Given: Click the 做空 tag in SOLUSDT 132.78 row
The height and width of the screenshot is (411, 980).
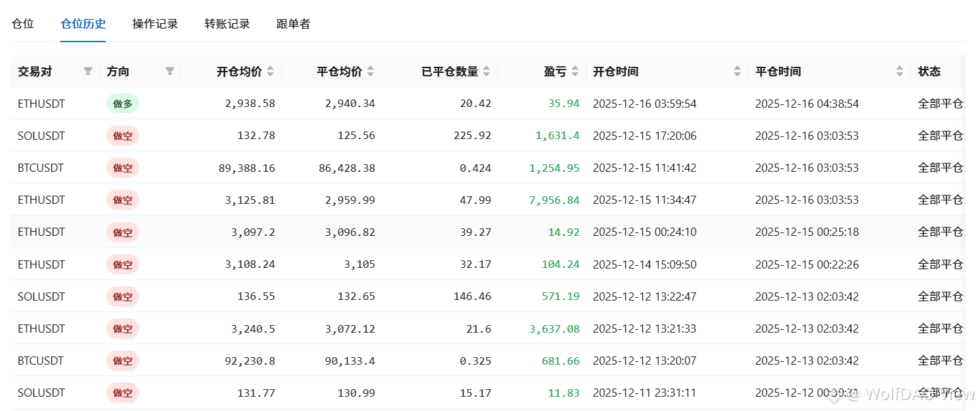Looking at the screenshot, I should click(x=123, y=136).
